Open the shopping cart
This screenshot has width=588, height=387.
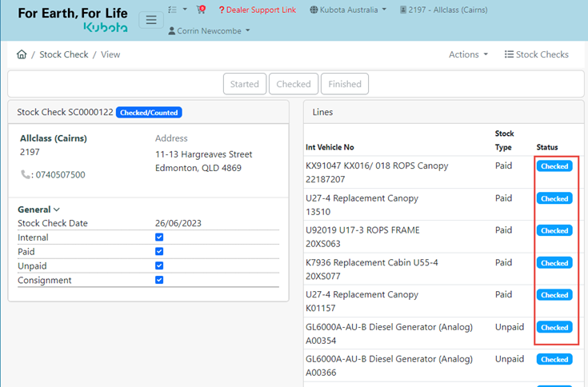[x=201, y=10]
